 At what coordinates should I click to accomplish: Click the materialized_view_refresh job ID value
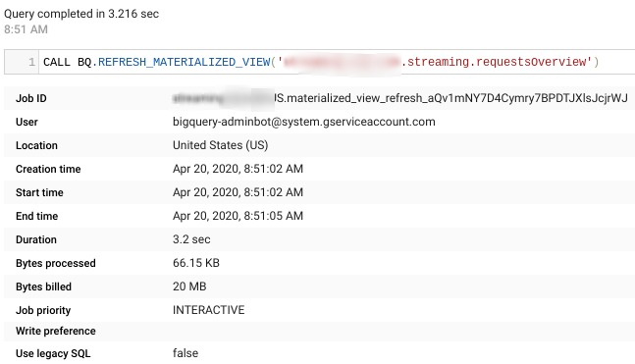pos(400,98)
